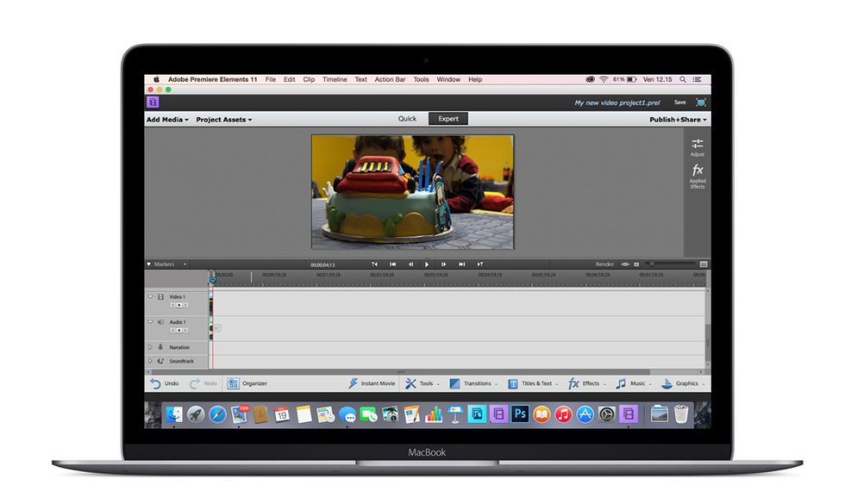Click the Spotlight search icon

point(683,79)
